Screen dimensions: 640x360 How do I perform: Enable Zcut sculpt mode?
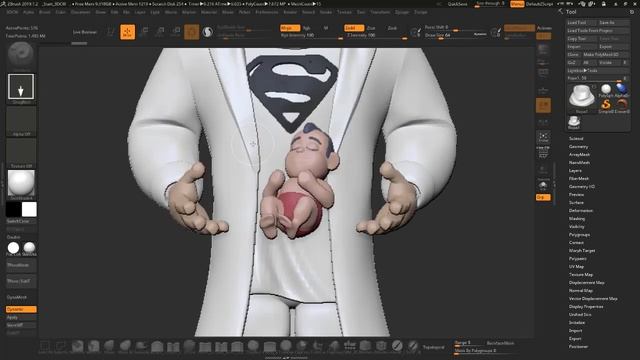392,28
